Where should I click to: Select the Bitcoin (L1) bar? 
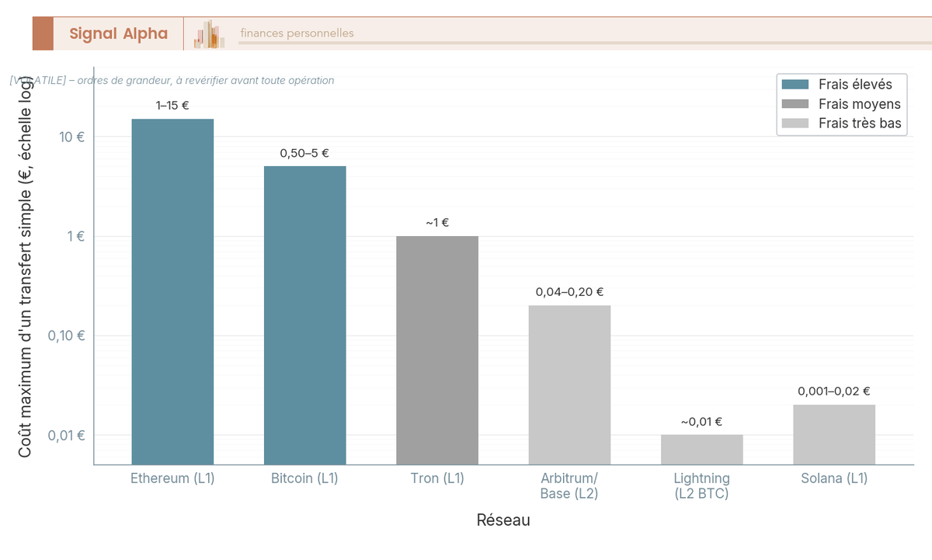(x=305, y=315)
